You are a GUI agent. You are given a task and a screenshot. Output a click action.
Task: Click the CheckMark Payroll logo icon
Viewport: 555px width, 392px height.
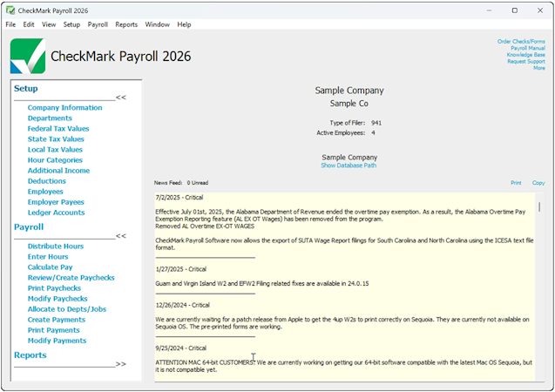28,57
